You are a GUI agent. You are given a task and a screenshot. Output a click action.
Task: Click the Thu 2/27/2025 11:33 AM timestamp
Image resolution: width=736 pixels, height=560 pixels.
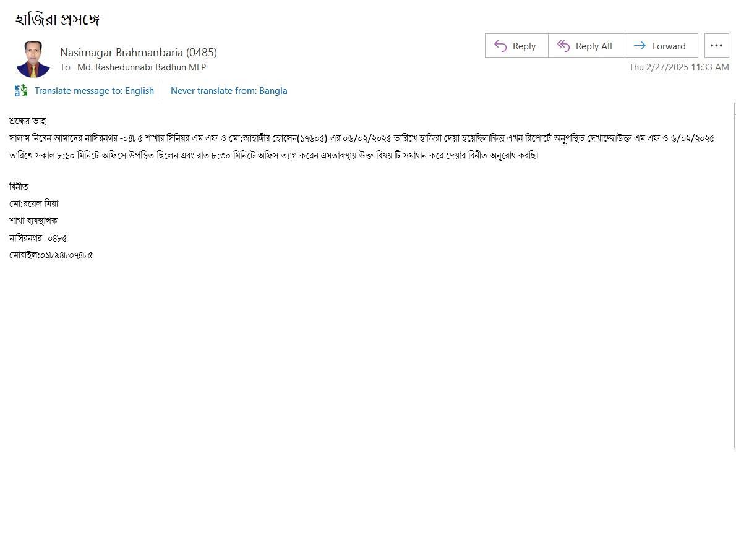point(678,67)
